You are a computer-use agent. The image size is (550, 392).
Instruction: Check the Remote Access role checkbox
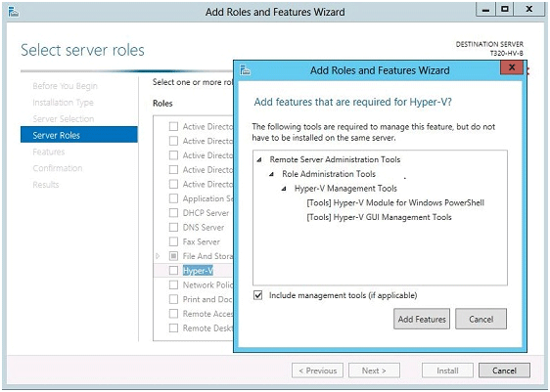(173, 314)
